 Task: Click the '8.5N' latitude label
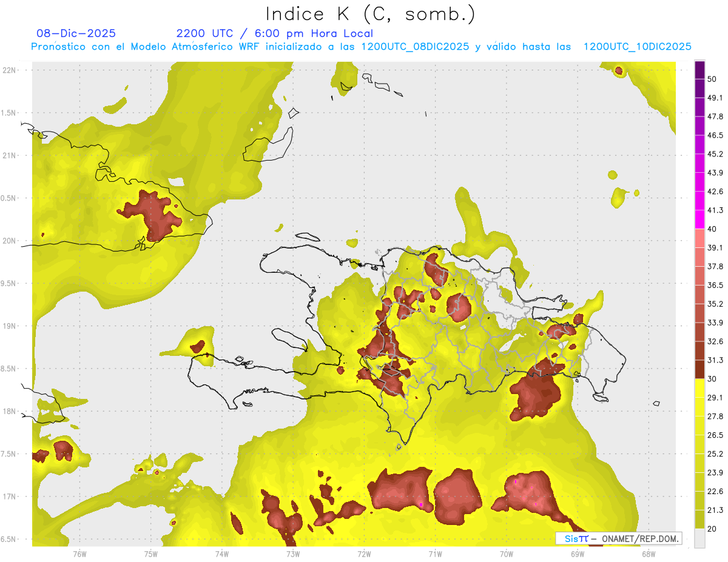pyautogui.click(x=8, y=369)
